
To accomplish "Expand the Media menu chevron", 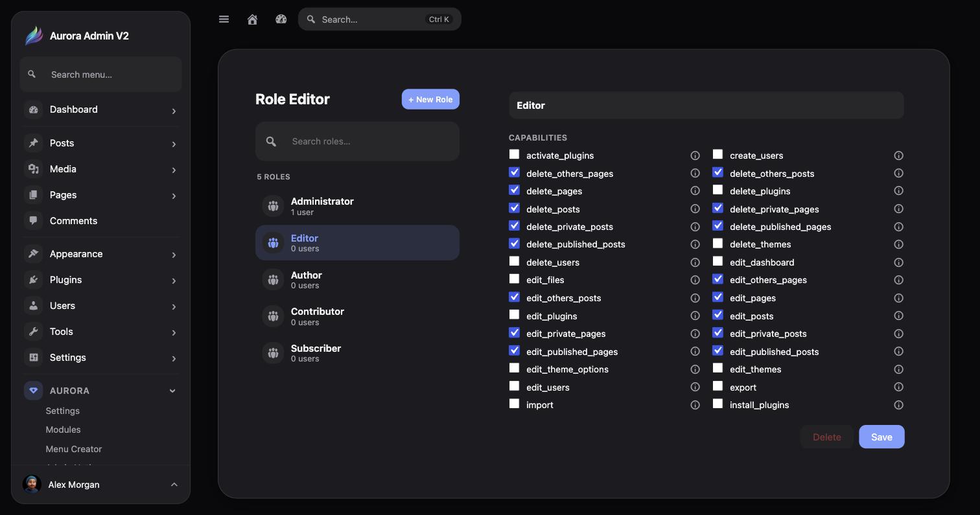I will (174, 170).
